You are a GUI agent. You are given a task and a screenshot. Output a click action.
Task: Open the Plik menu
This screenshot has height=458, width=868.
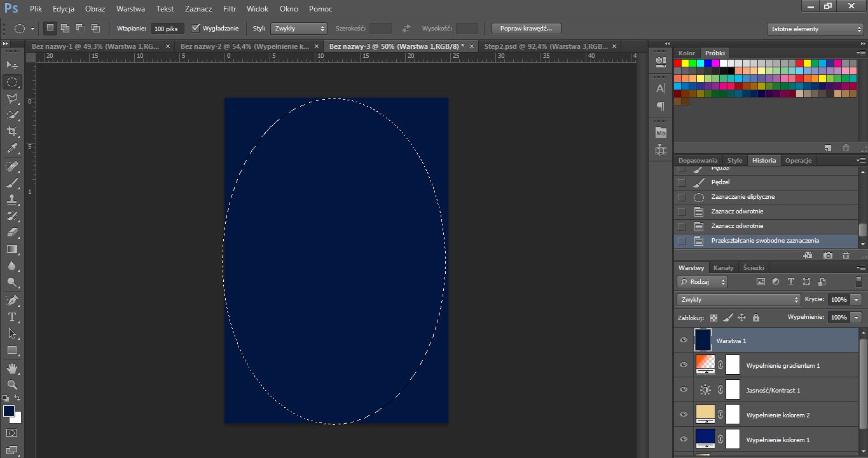[36, 9]
